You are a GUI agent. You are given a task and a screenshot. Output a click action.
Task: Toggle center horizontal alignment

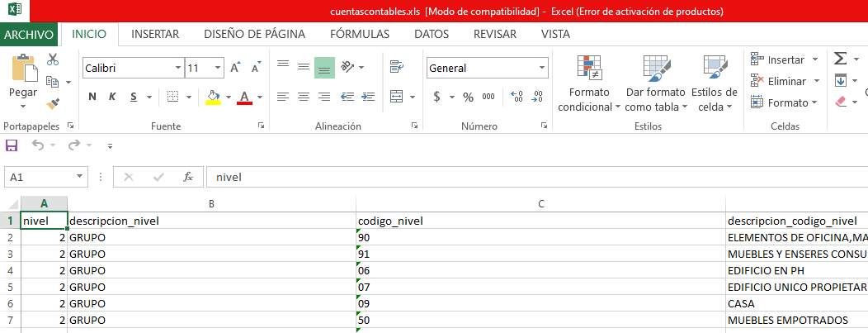click(x=303, y=97)
